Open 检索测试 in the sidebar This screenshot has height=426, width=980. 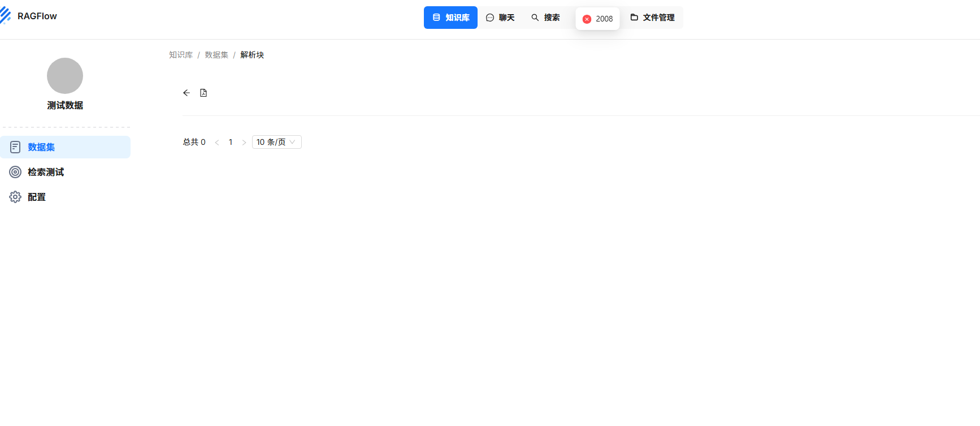[66, 172]
